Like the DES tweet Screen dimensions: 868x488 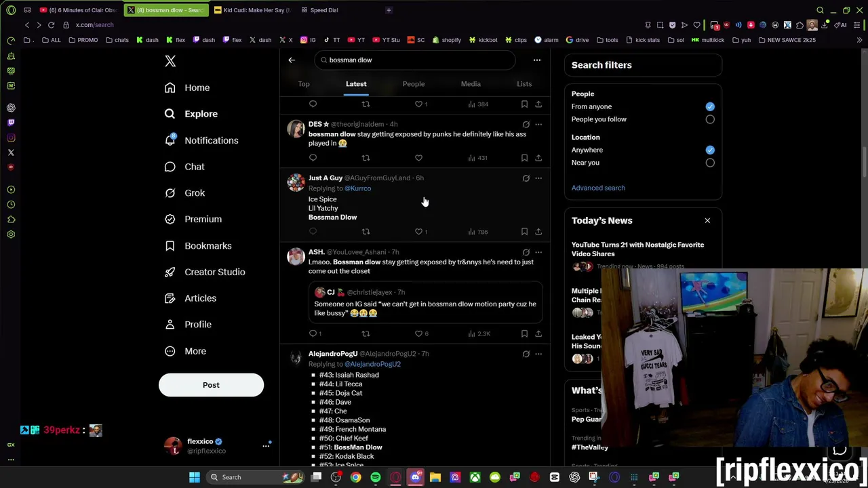point(418,158)
